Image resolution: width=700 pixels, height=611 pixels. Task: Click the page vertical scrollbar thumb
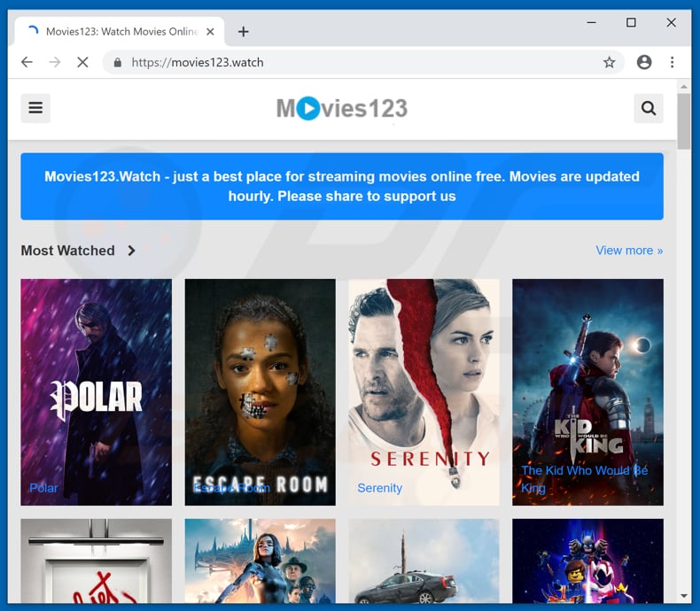click(x=683, y=120)
